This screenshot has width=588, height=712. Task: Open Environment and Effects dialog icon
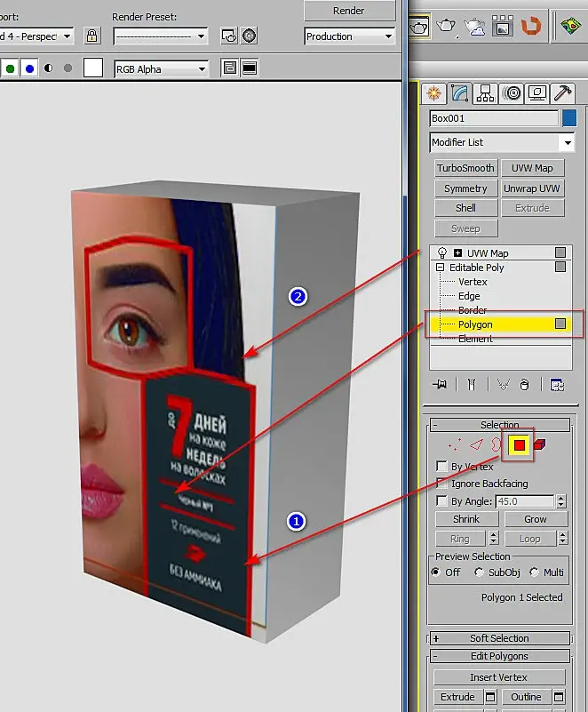click(x=249, y=36)
